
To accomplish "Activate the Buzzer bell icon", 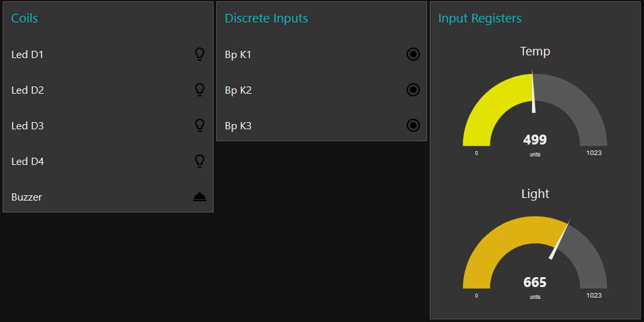I will click(x=200, y=197).
